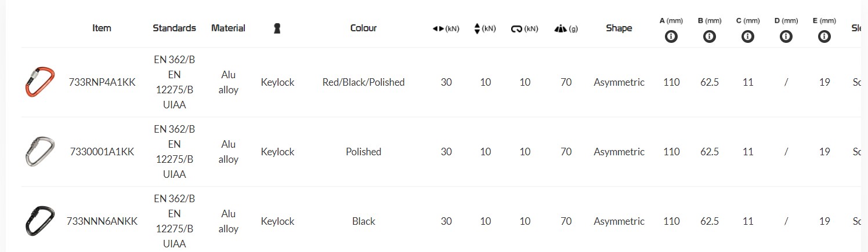Viewport: 868px width, 252px height.
Task: Click the Material column header
Action: [x=228, y=28]
